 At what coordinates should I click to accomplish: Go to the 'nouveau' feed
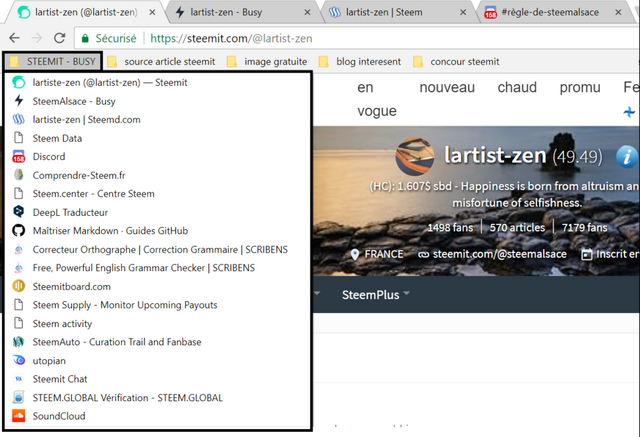[447, 87]
